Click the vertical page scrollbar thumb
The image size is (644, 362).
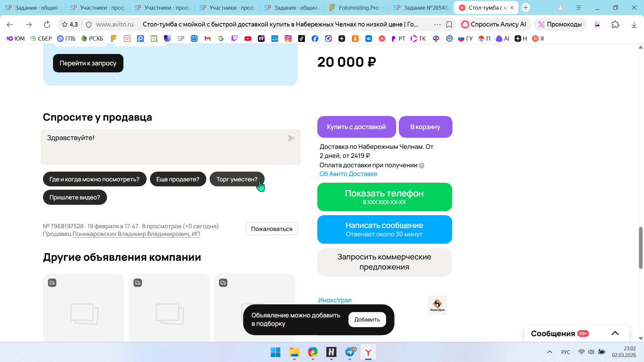tap(641, 247)
